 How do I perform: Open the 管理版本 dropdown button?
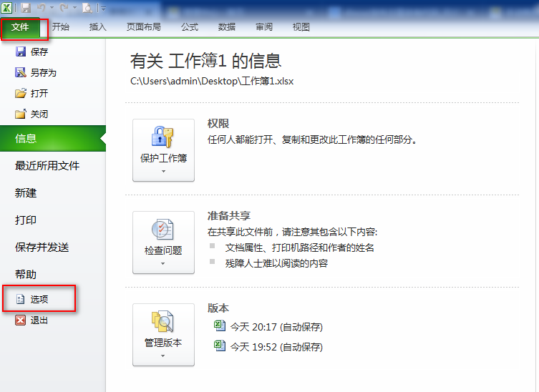click(164, 335)
